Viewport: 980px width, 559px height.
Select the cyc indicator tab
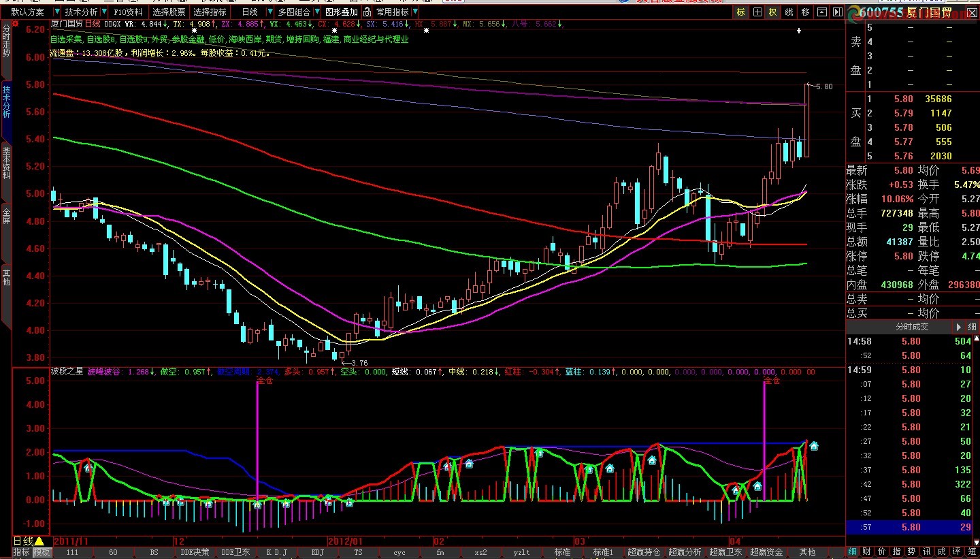399,552
